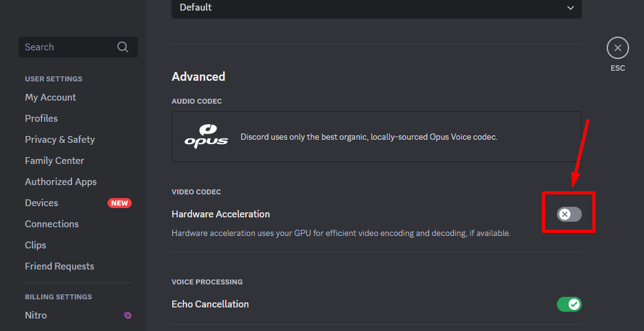This screenshot has width=644, height=331.
Task: Click the ESC close circle icon
Action: click(617, 48)
